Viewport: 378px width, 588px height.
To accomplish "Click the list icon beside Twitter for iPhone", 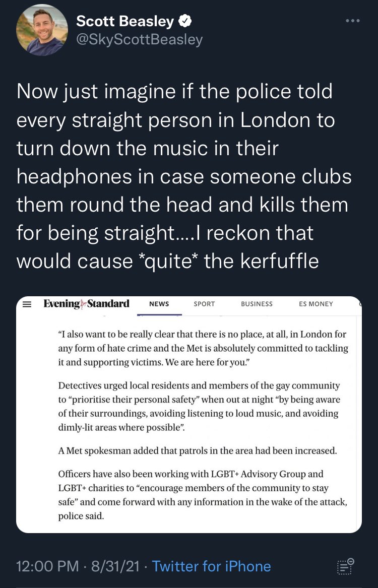I will click(x=345, y=566).
